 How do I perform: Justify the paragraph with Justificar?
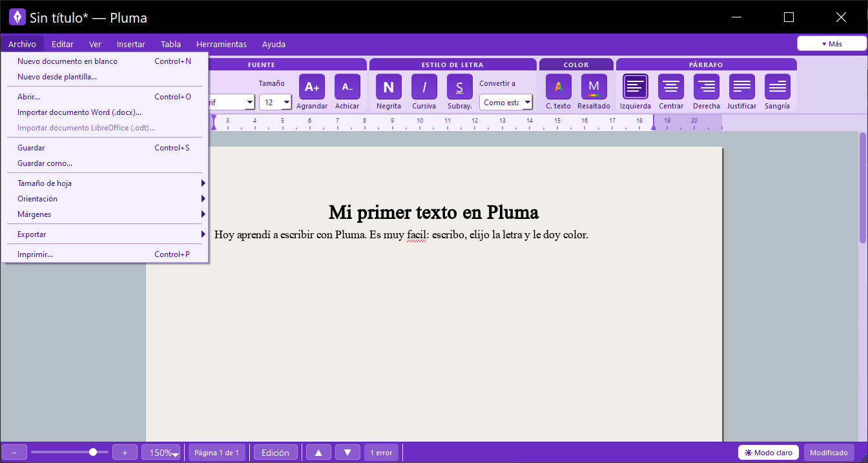[x=742, y=87]
